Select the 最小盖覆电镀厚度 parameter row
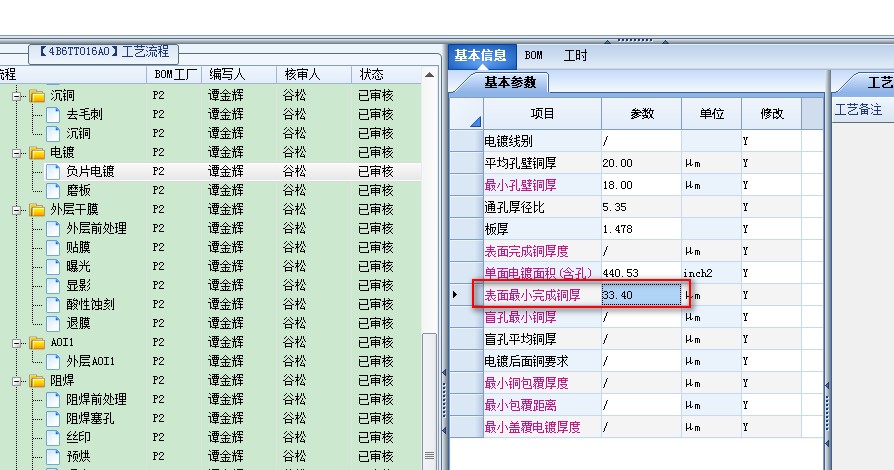 636,427
